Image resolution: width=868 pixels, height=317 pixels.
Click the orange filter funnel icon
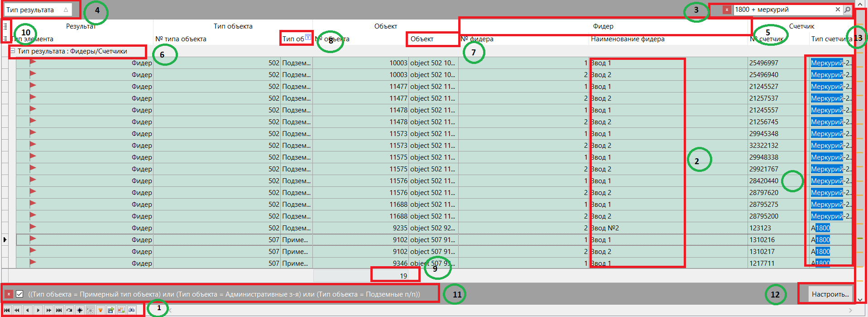click(101, 310)
